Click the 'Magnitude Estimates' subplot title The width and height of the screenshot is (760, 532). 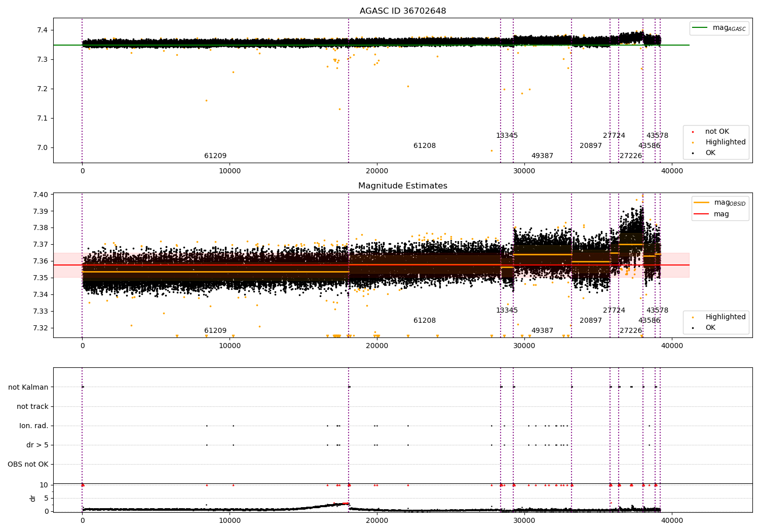tap(403, 185)
